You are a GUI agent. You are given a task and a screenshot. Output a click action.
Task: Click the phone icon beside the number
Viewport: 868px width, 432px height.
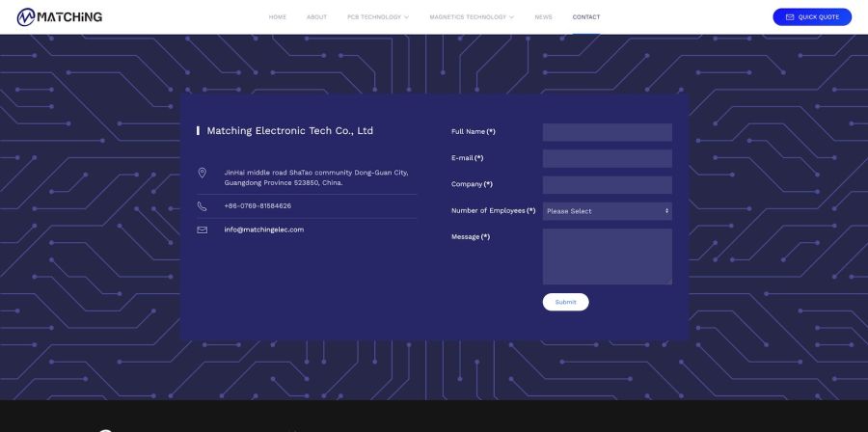202,205
